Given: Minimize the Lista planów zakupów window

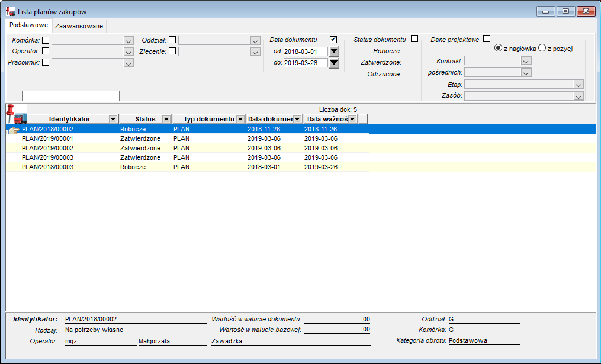Looking at the screenshot, I should pyautogui.click(x=546, y=11).
